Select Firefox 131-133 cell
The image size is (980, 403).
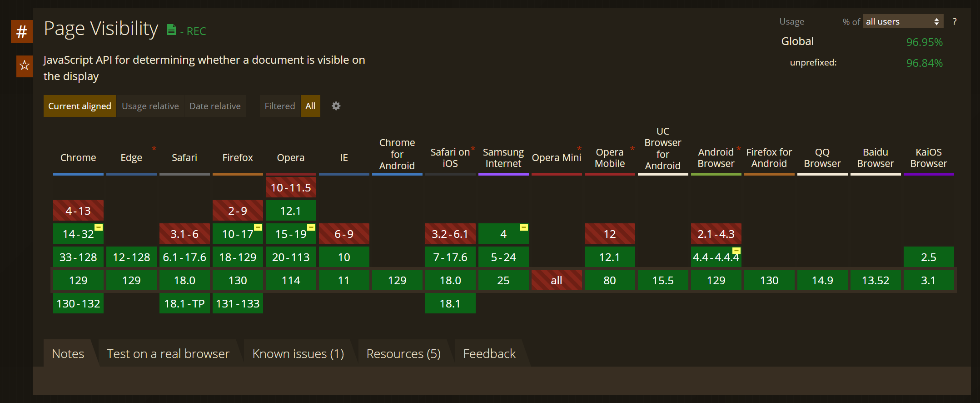(x=238, y=303)
